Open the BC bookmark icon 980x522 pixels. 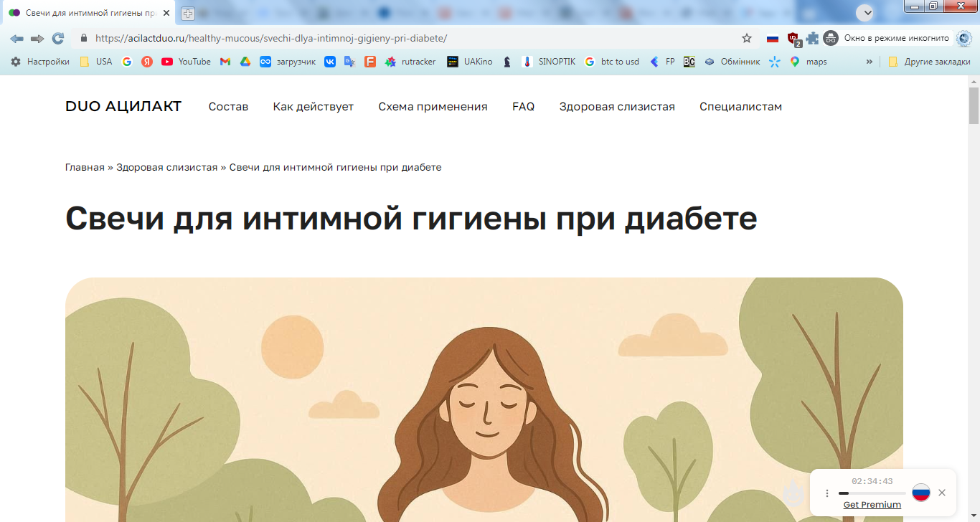[x=689, y=62]
